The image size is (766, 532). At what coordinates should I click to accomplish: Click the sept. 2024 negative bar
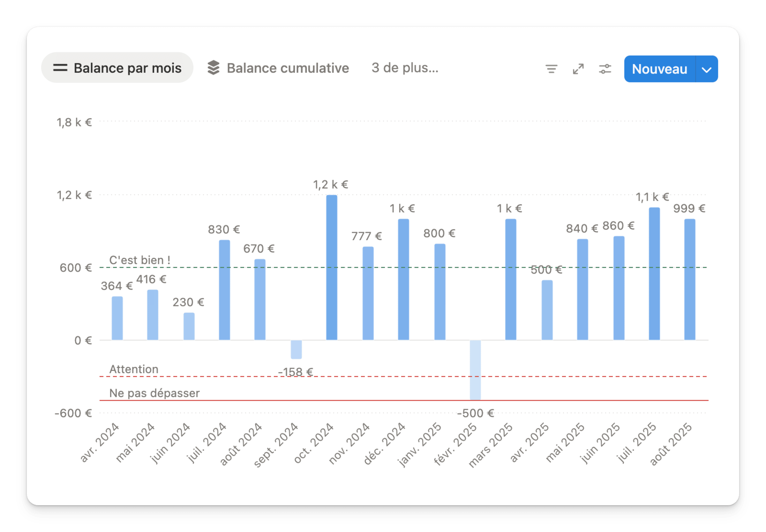[296, 349]
